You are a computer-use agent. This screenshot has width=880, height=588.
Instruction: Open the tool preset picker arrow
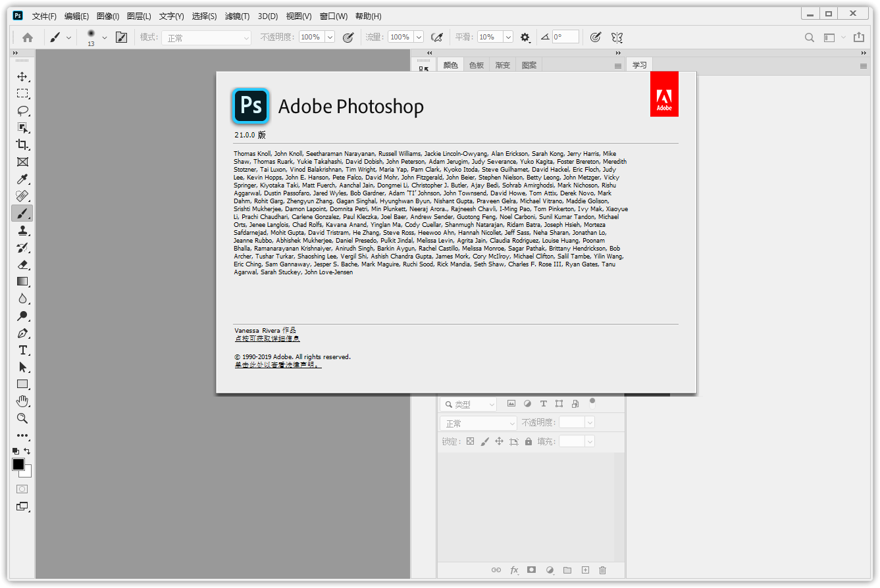tap(68, 38)
